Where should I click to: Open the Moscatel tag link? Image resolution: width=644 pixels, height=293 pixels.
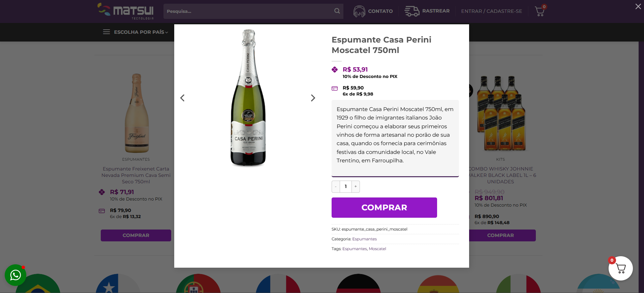377,249
